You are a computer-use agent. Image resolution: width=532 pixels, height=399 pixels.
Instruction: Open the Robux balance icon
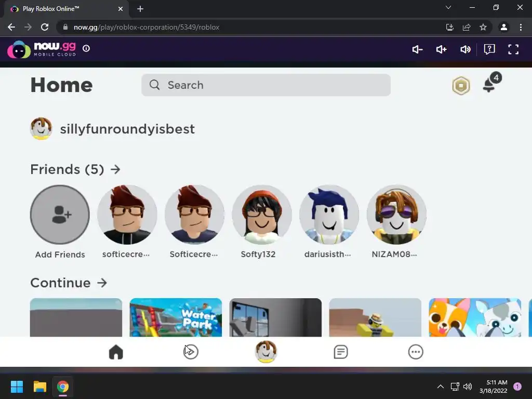[x=461, y=86]
